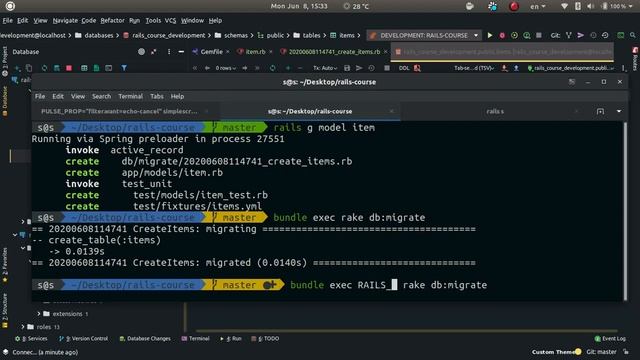Open the en keyboard language dropdown

click(x=538, y=6)
